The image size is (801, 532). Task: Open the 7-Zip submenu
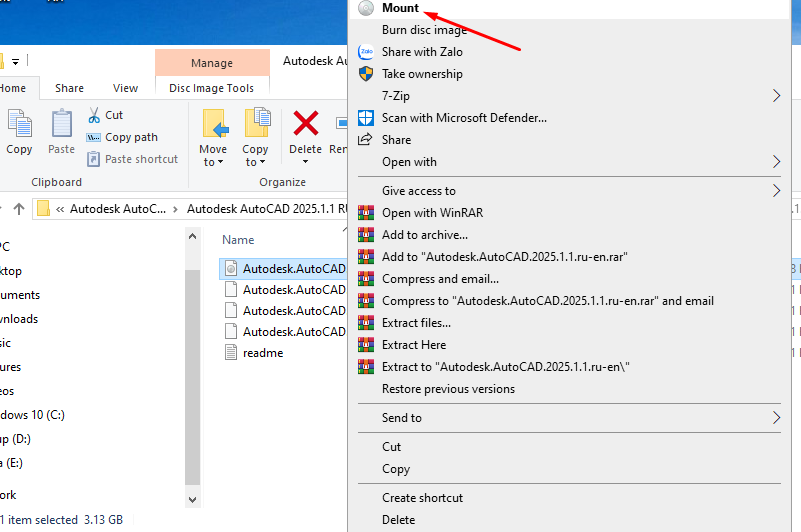pyautogui.click(x=569, y=96)
